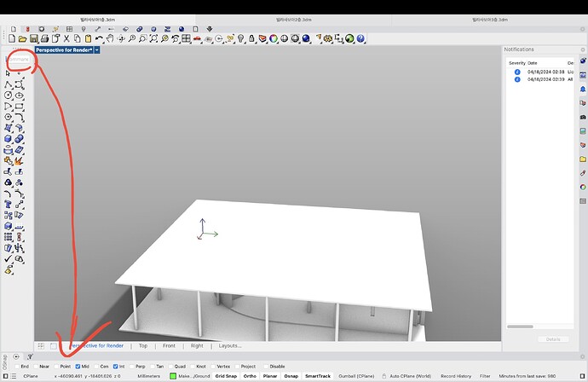Click the green layer color swatch
This screenshot has height=382, width=588.
[173, 375]
